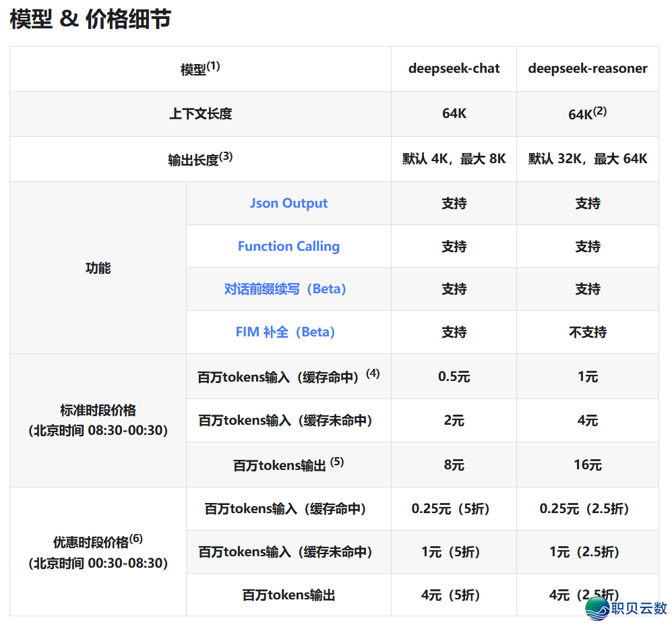Click the 上下文长度 row label
This screenshot has height=625, width=672.
click(200, 113)
